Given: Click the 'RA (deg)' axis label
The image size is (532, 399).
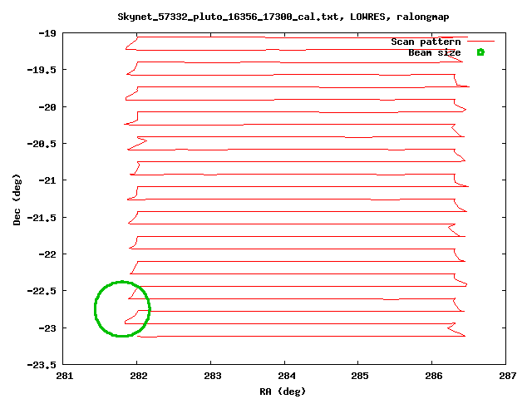Looking at the screenshot, I should (283, 392).
